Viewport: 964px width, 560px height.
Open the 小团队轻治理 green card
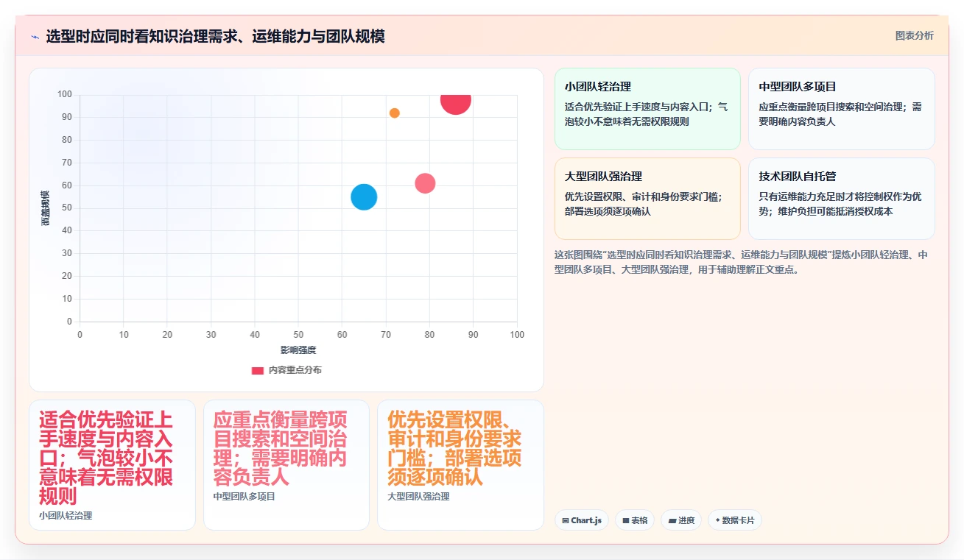(647, 109)
